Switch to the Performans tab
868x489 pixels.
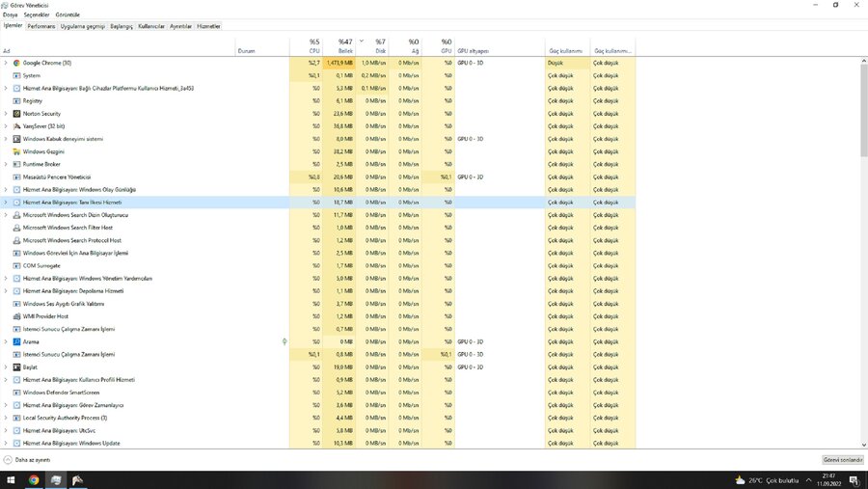tap(41, 26)
